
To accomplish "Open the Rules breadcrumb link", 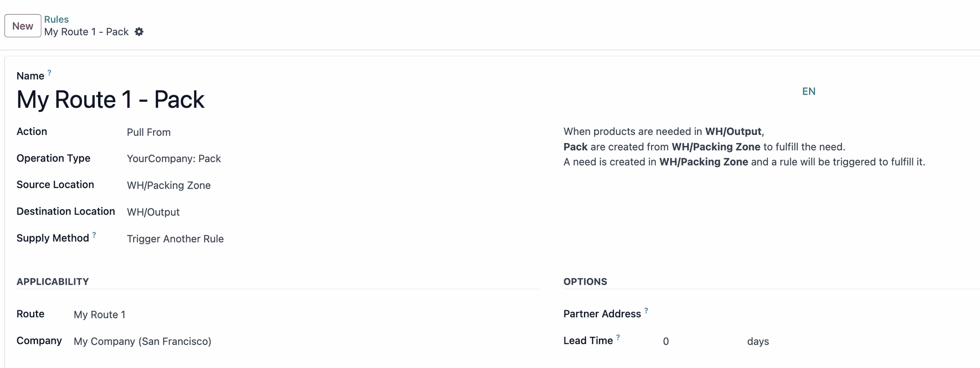I will pyautogui.click(x=56, y=19).
